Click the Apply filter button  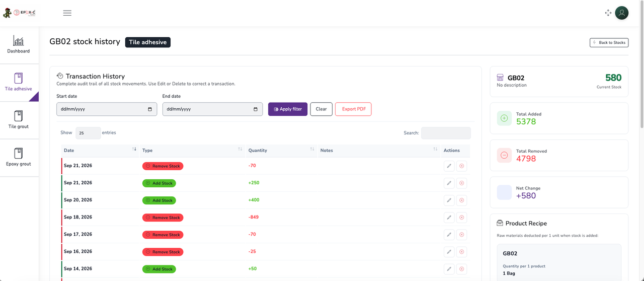(x=288, y=109)
